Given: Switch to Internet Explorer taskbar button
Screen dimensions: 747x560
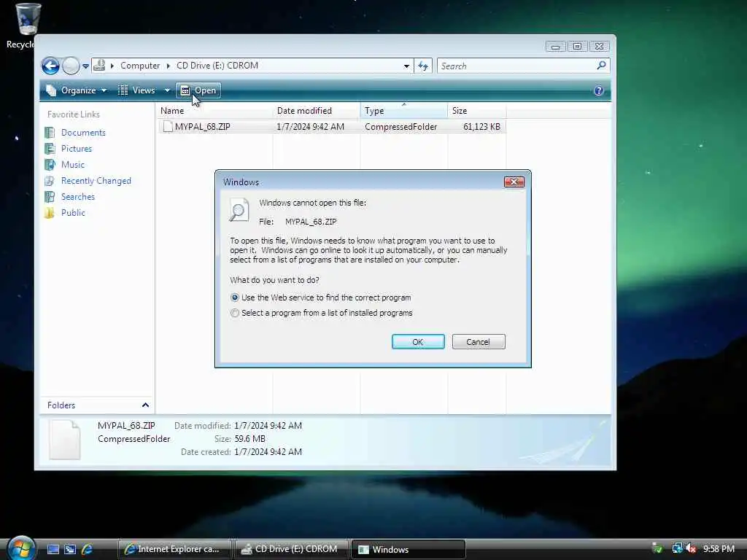Looking at the screenshot, I should coord(175,550).
